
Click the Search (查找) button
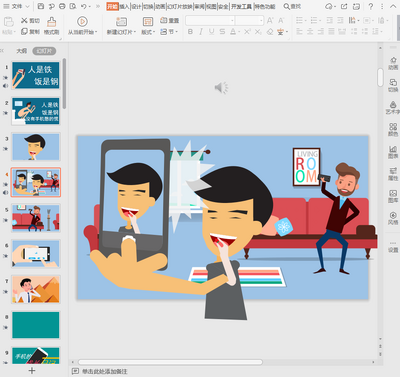292,6
